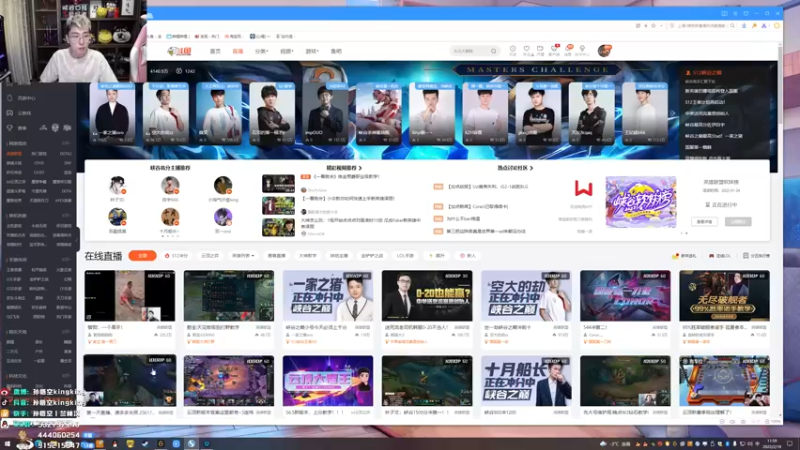Open the purple 峡谷 event banner
Image resolution: width=800 pixels, height=450 pixels.
click(641, 202)
